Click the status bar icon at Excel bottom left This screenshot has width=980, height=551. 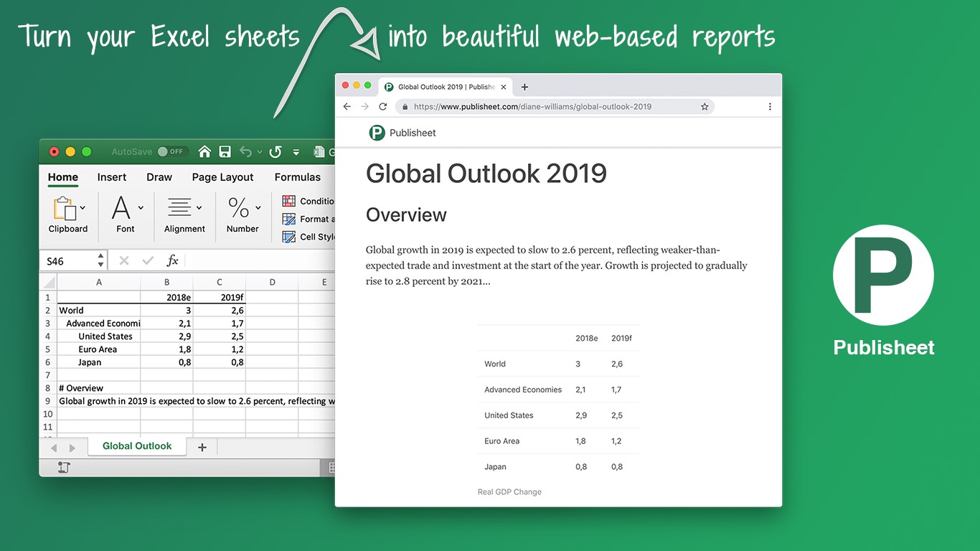tap(64, 468)
